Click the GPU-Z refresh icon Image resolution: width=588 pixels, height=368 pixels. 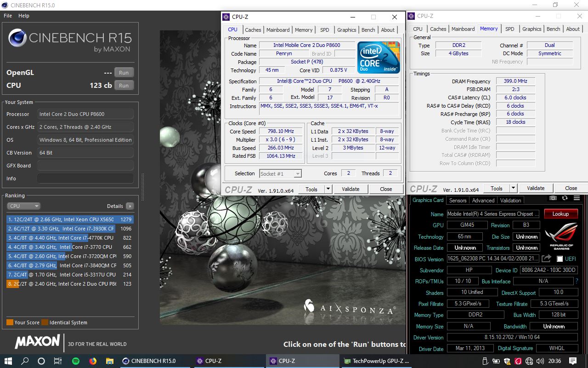(x=565, y=198)
